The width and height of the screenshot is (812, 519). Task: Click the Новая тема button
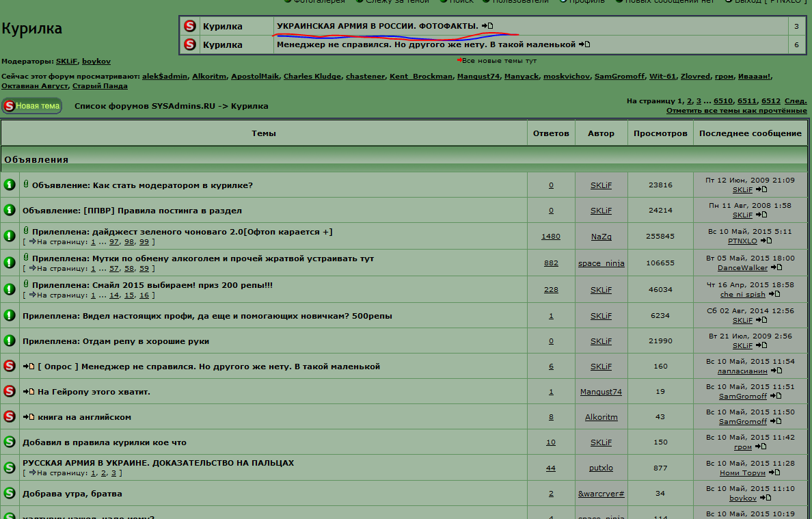pyautogui.click(x=31, y=106)
